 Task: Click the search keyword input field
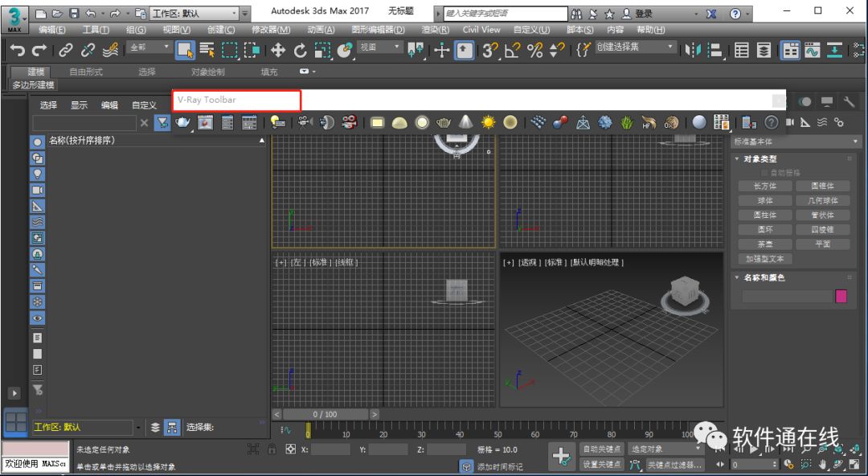pos(506,14)
